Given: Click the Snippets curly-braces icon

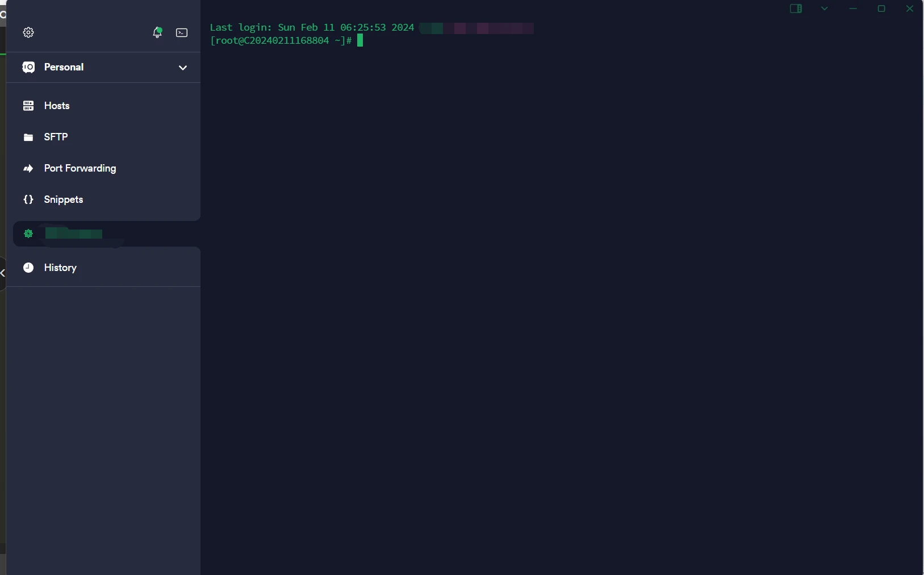Looking at the screenshot, I should click(28, 199).
